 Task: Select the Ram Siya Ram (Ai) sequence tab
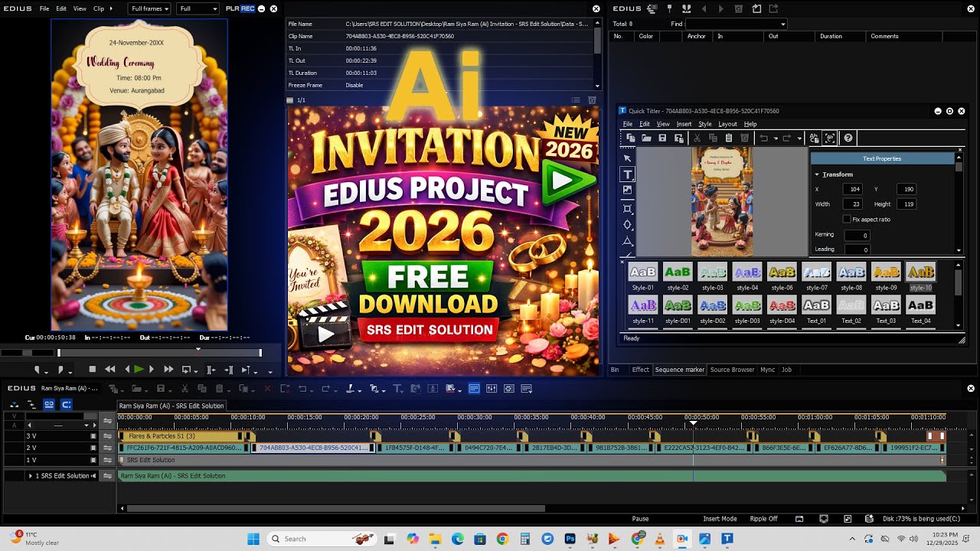pyautogui.click(x=171, y=406)
